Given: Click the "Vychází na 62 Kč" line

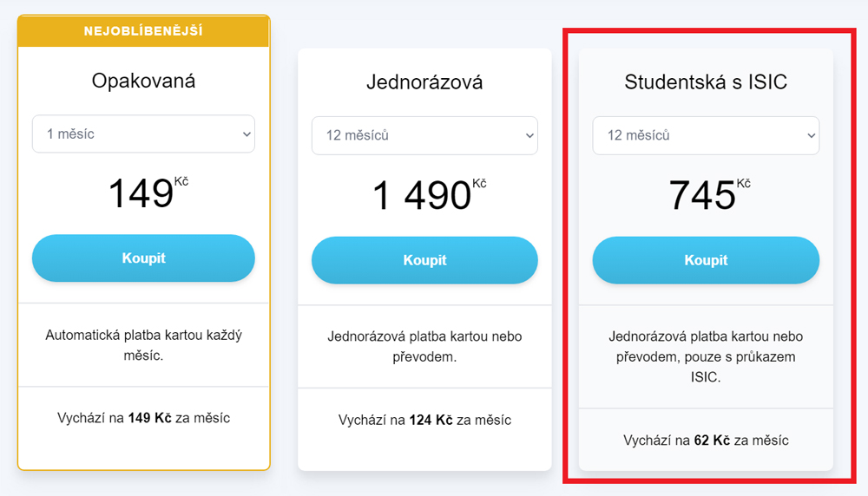Looking at the screenshot, I should (x=706, y=441).
